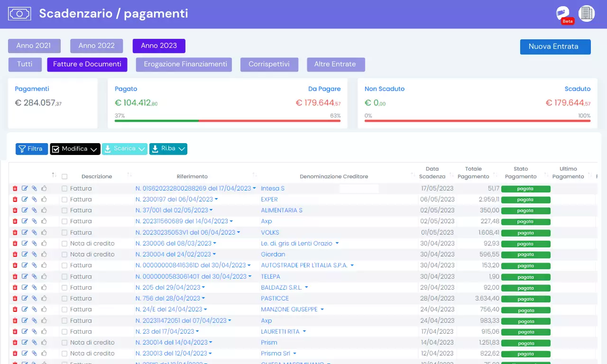Switch to Anno 2021

(x=34, y=46)
